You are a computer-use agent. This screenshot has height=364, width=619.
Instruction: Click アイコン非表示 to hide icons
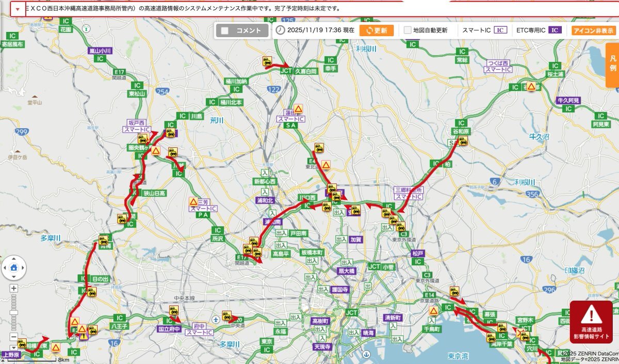coord(594,30)
